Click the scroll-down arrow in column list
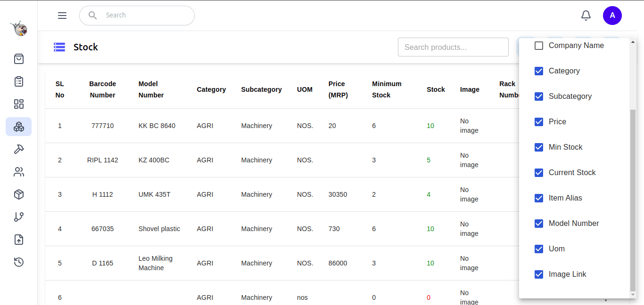 [633, 295]
